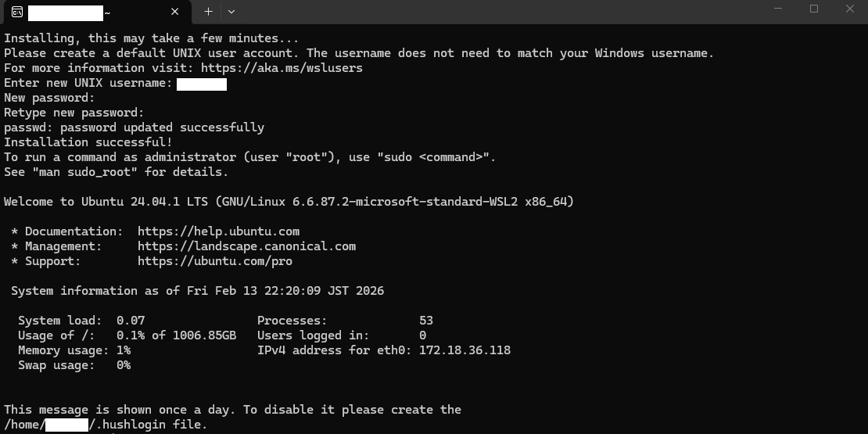Open the https://ubuntu.com/pro support link

coord(214,261)
